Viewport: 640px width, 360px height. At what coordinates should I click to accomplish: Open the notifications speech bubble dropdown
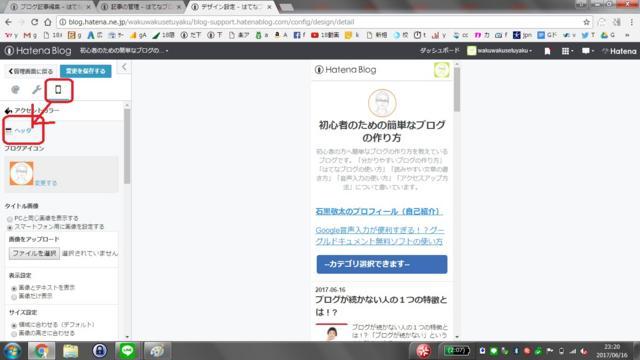coord(587,51)
